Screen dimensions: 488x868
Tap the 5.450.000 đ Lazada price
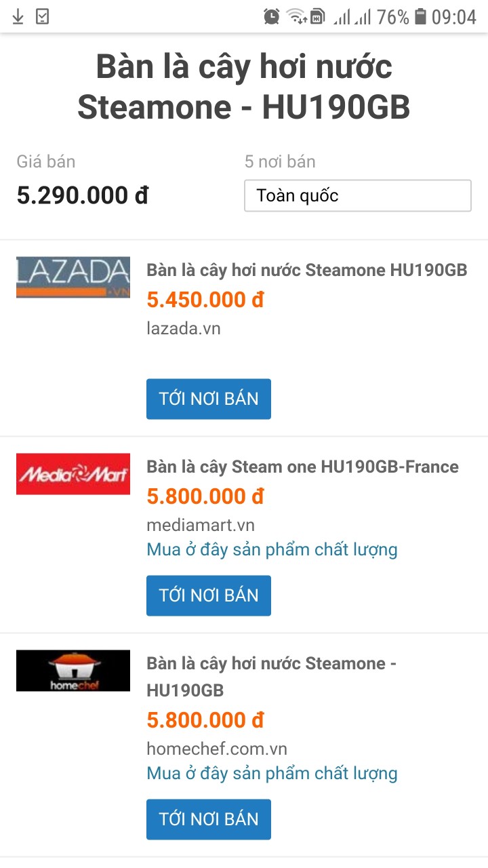pyautogui.click(x=205, y=300)
